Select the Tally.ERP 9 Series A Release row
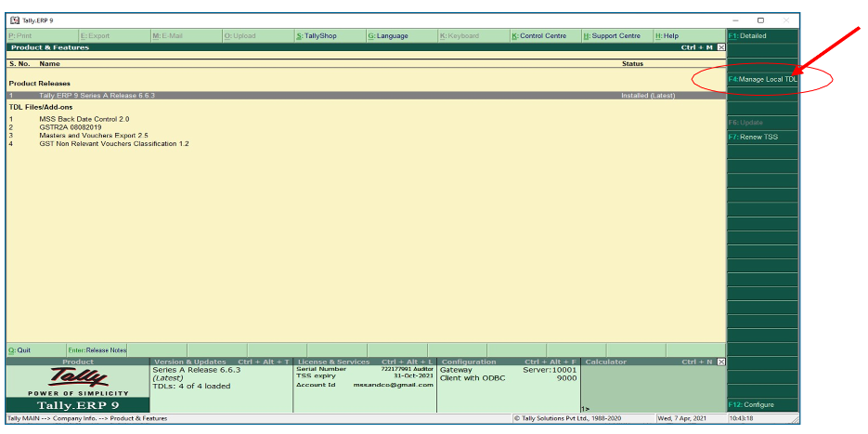This screenshot has height=434, width=868. 97,96
